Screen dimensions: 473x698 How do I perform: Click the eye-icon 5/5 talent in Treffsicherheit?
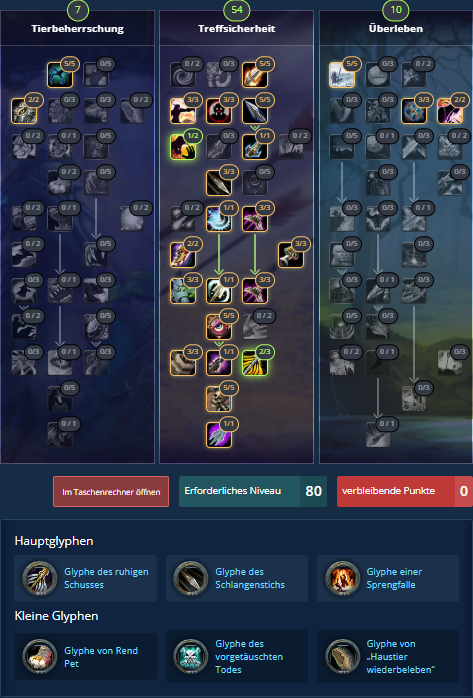pyautogui.click(x=219, y=327)
